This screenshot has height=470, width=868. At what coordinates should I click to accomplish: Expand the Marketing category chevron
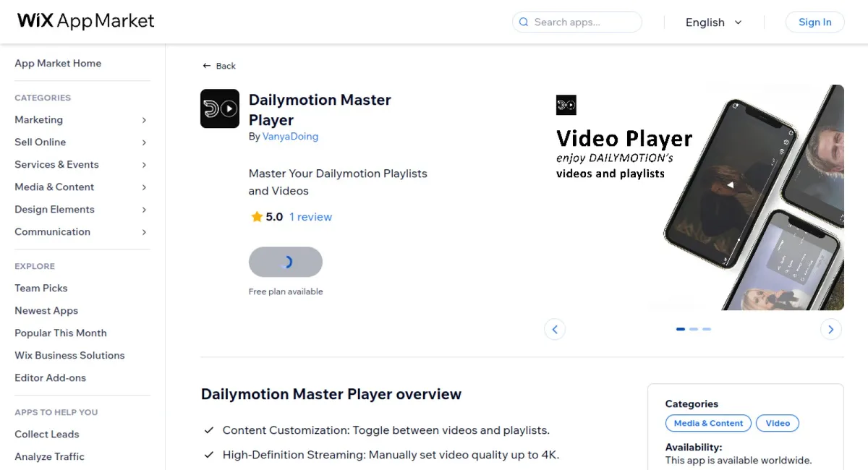tap(144, 120)
